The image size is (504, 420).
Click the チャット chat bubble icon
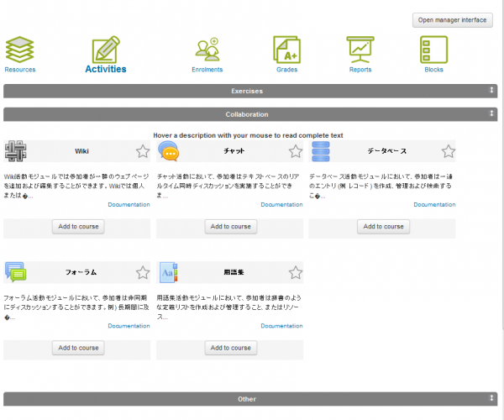click(169, 151)
